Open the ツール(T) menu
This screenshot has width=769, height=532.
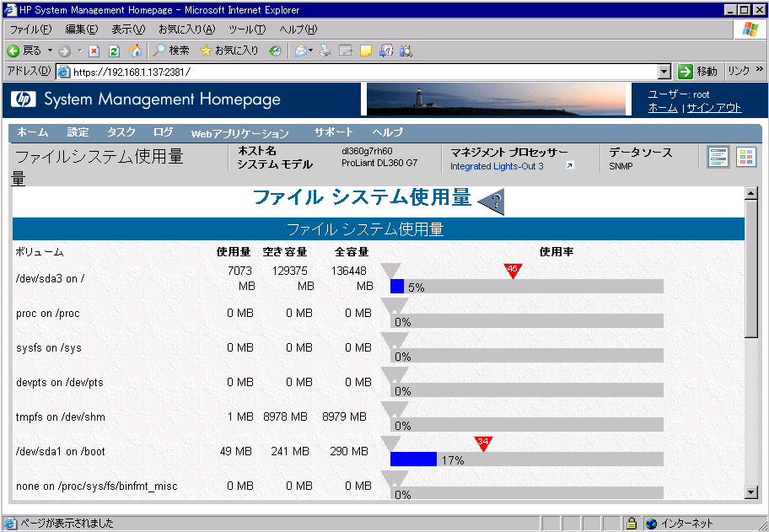tap(247, 30)
